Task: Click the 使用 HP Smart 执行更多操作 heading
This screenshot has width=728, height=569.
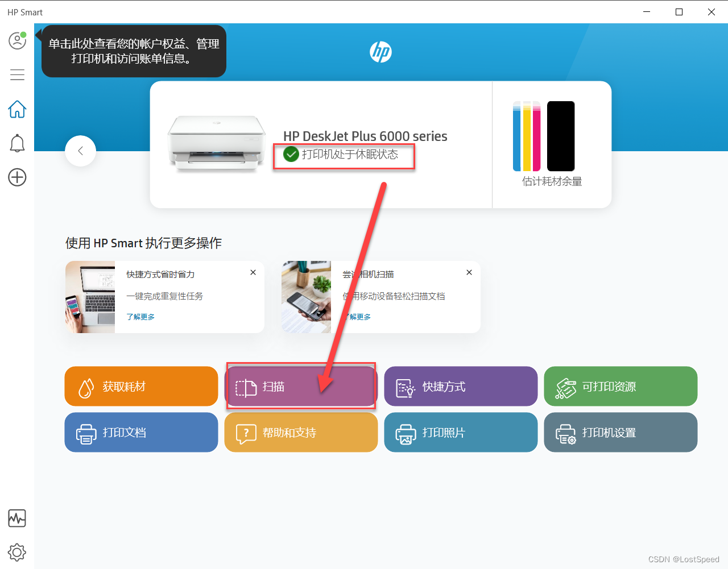Action: (143, 243)
